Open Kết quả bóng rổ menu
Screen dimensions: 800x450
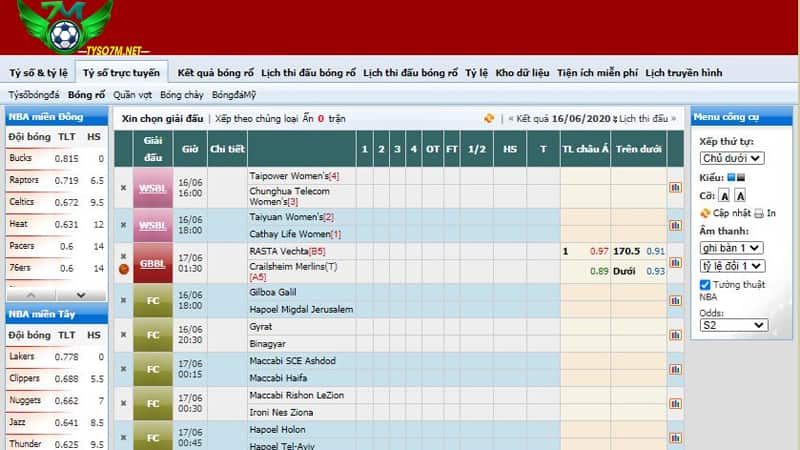click(x=215, y=73)
